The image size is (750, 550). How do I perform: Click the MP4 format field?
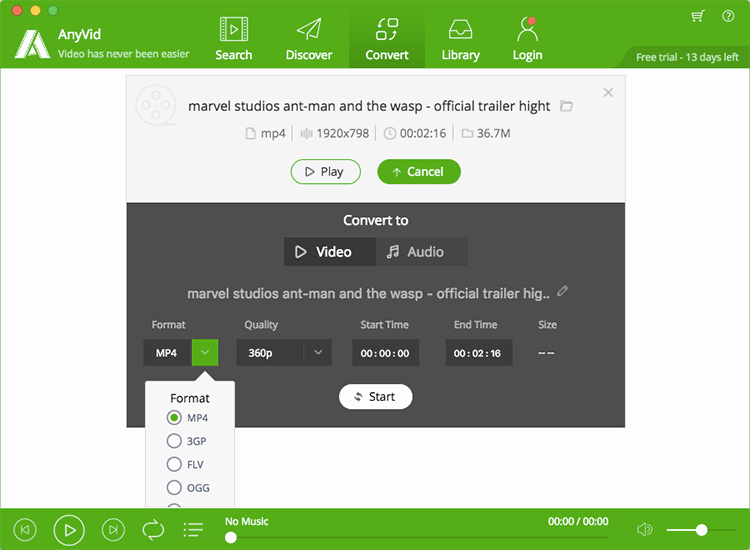(x=167, y=352)
